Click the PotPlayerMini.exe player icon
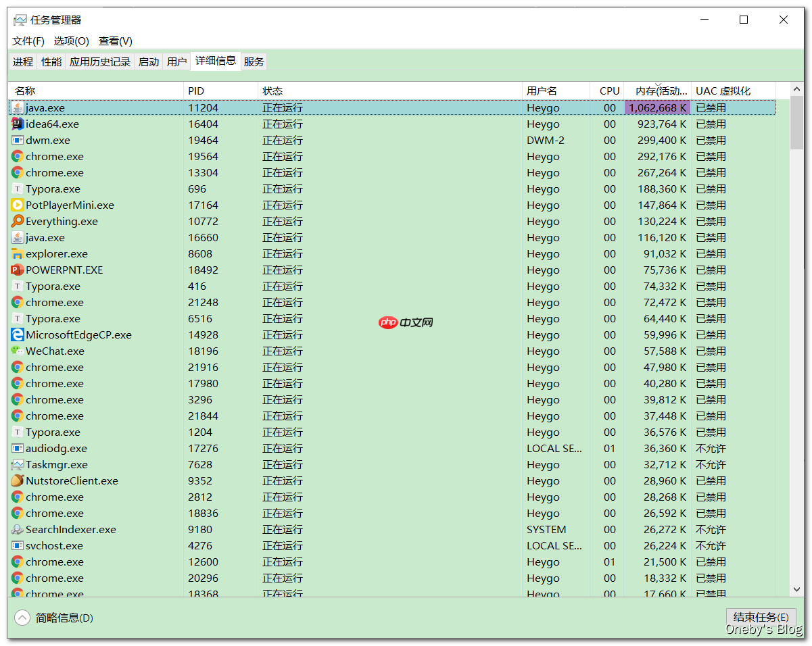The height and width of the screenshot is (646, 812). tap(16, 205)
